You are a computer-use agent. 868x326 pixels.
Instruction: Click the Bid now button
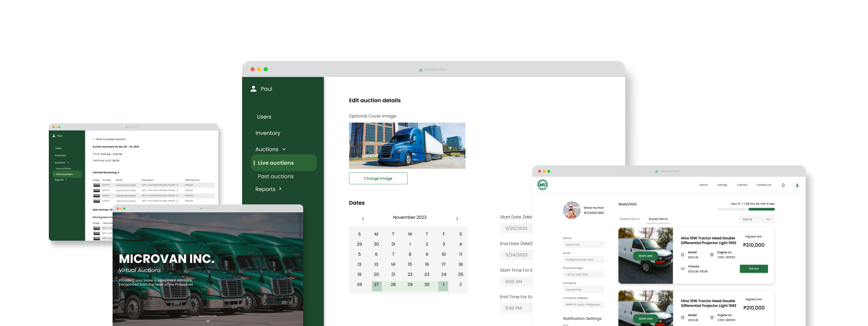[754, 269]
